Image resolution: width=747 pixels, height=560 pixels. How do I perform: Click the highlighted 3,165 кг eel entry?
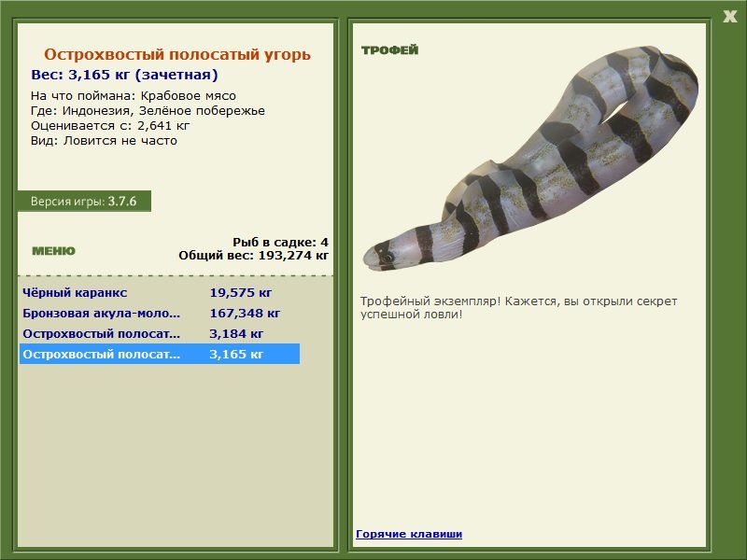159,354
